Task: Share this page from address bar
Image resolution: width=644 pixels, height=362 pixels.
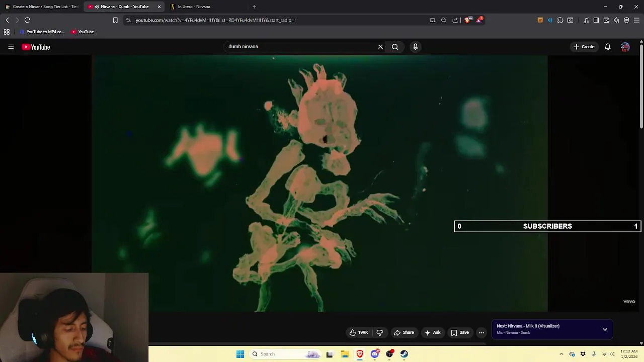Action: (455, 20)
